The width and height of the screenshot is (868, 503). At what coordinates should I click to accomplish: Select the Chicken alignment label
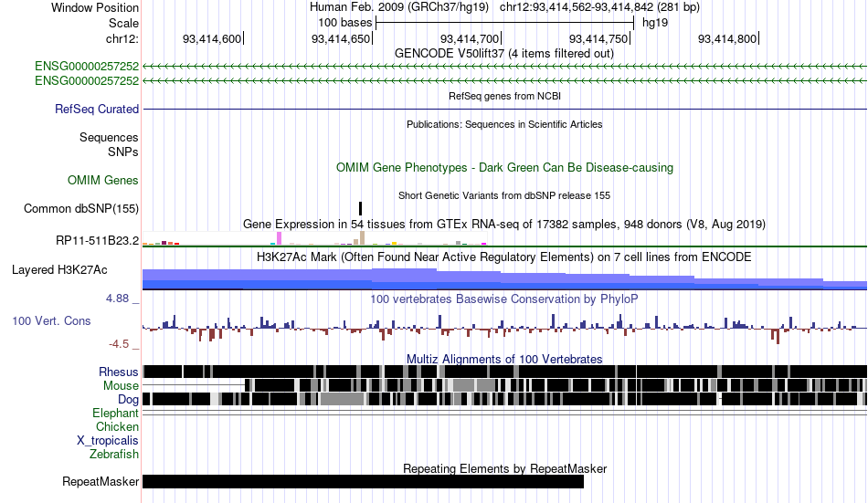click(117, 426)
